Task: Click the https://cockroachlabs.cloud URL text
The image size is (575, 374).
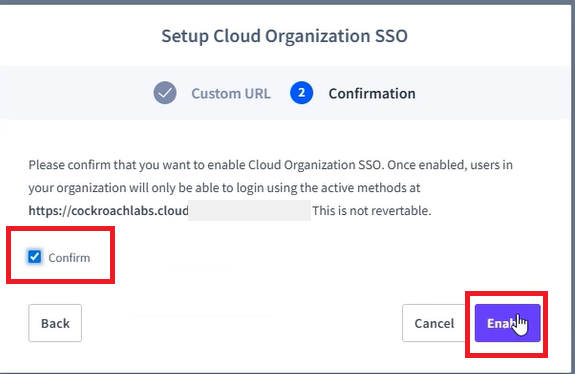Action: (109, 211)
